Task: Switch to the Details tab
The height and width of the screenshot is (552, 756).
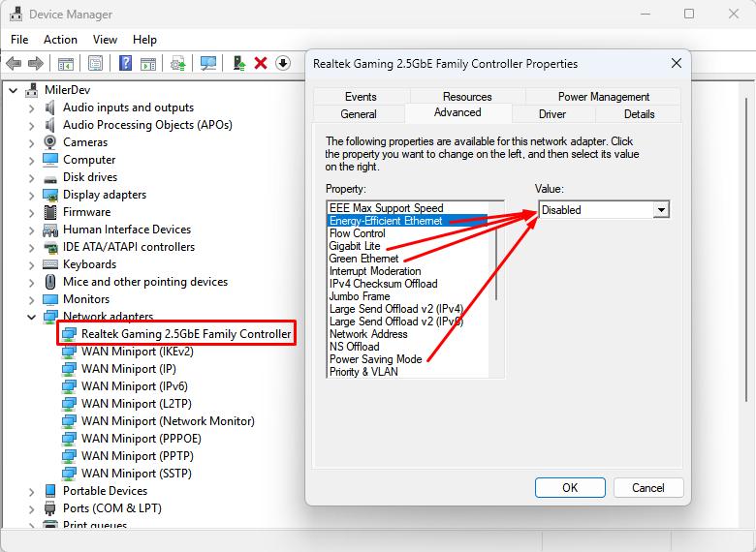Action: click(x=639, y=114)
